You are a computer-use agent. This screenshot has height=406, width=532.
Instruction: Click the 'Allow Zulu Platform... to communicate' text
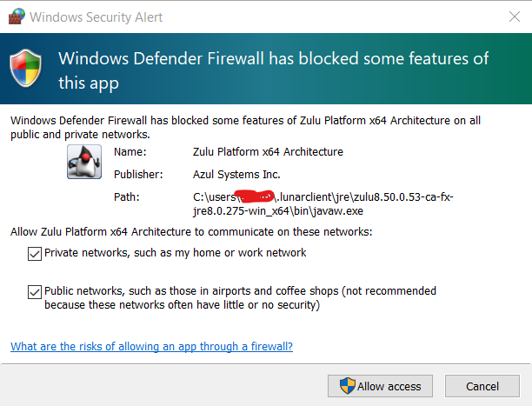(191, 231)
